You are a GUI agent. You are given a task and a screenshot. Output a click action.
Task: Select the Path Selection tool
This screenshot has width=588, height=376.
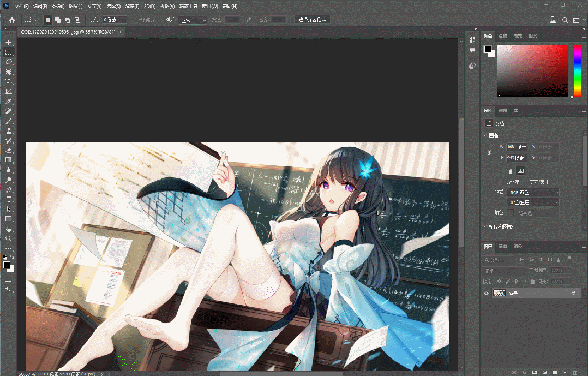point(9,209)
